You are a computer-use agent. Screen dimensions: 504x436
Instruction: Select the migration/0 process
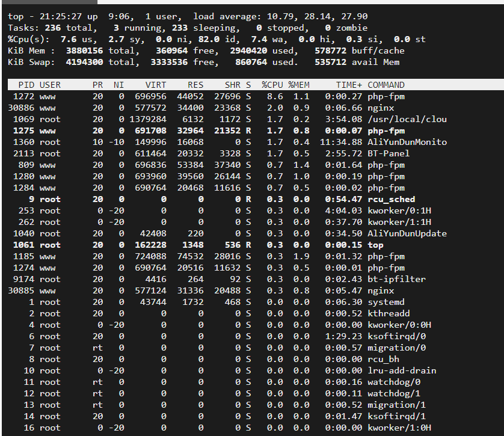396,348
